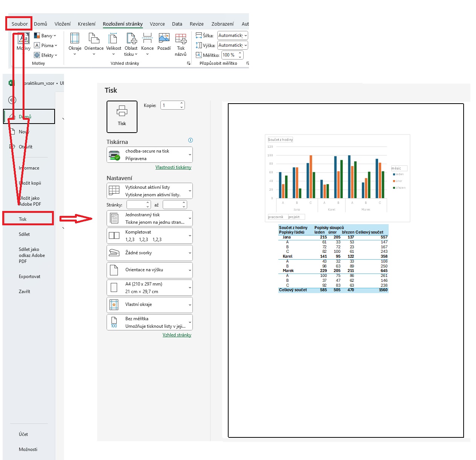Click the large Tisk printer button

(122, 116)
